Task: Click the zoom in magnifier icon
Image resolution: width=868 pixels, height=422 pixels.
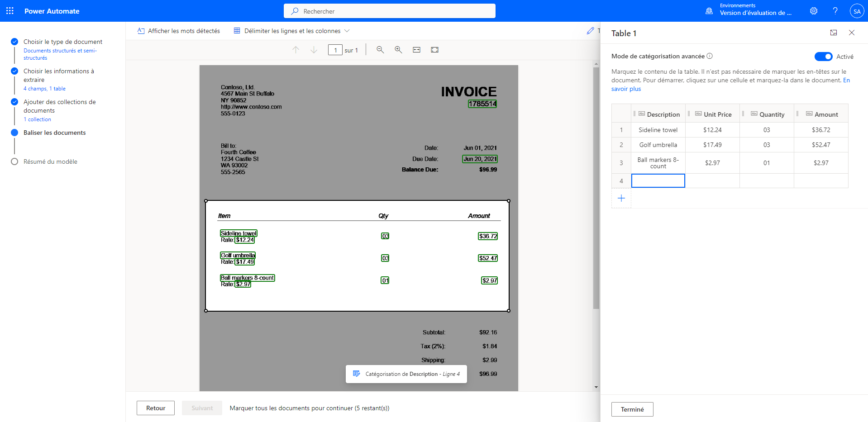Action: (398, 50)
